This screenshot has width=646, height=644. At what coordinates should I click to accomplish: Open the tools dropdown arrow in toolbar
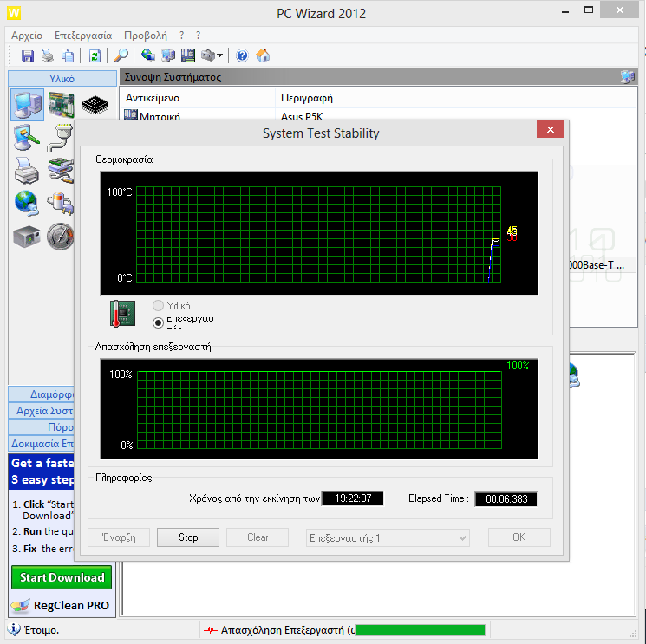tap(220, 55)
